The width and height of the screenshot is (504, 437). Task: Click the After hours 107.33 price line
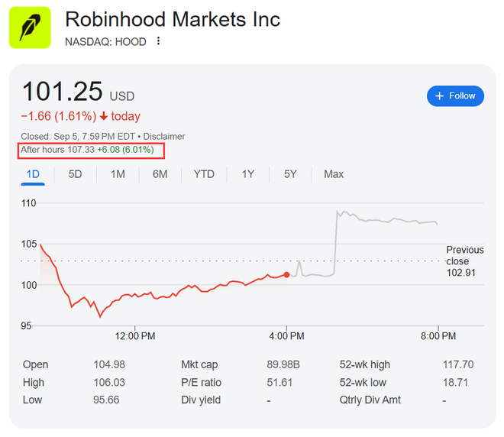(92, 150)
